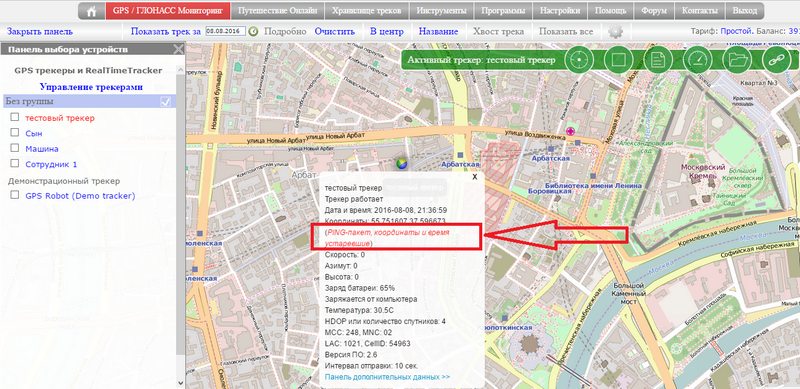Click the Закрыть панель link
This screenshot has height=389, width=800.
click(x=40, y=32)
